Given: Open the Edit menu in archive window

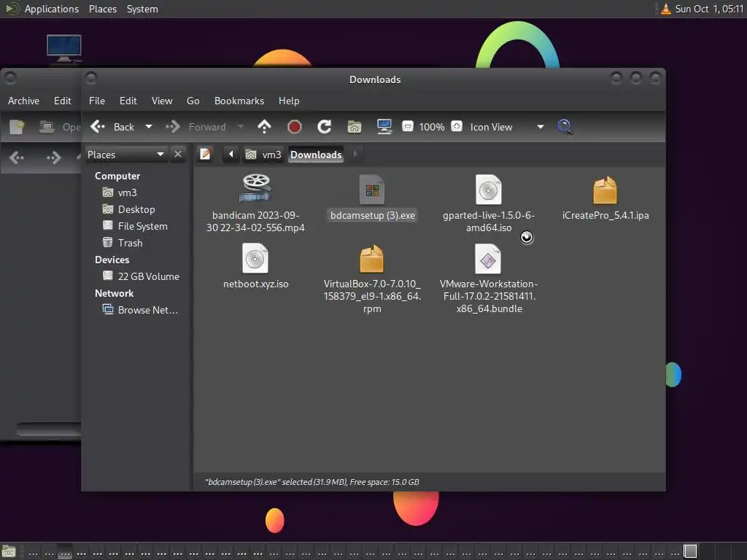Looking at the screenshot, I should coord(63,101).
